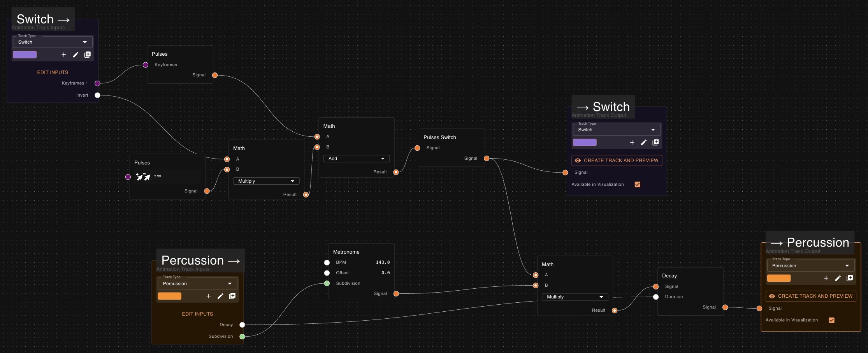Click the add icon in Switch track output panel

click(x=632, y=142)
